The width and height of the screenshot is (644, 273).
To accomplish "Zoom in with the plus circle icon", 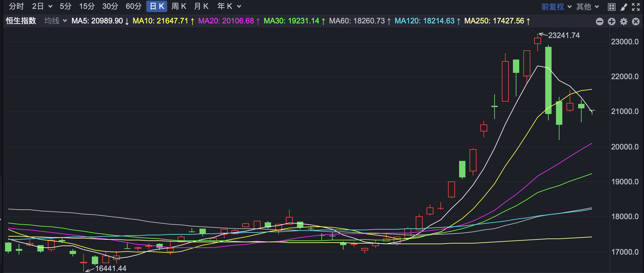I will 612,21.
